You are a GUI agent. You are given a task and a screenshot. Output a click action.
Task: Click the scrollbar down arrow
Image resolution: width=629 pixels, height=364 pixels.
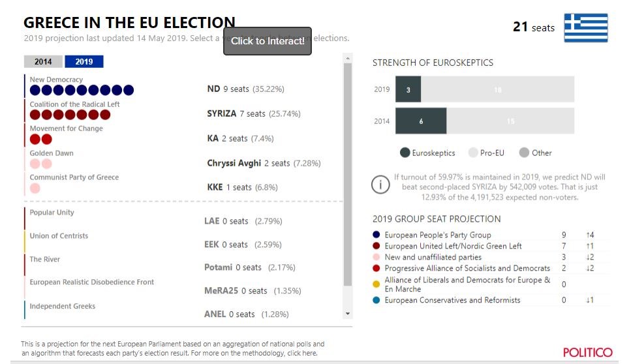pos(347,314)
